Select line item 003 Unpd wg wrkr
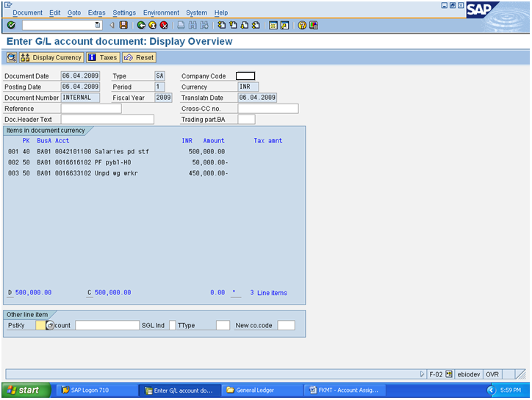The height and width of the screenshot is (400, 532). point(118,173)
